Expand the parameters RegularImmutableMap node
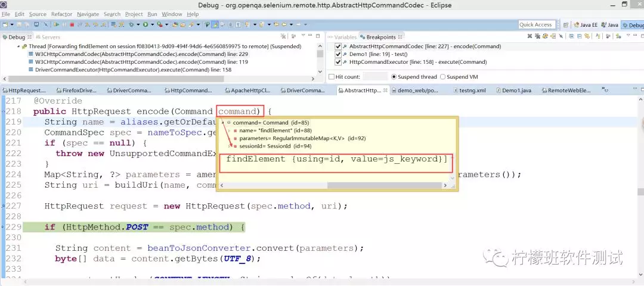 pos(230,138)
